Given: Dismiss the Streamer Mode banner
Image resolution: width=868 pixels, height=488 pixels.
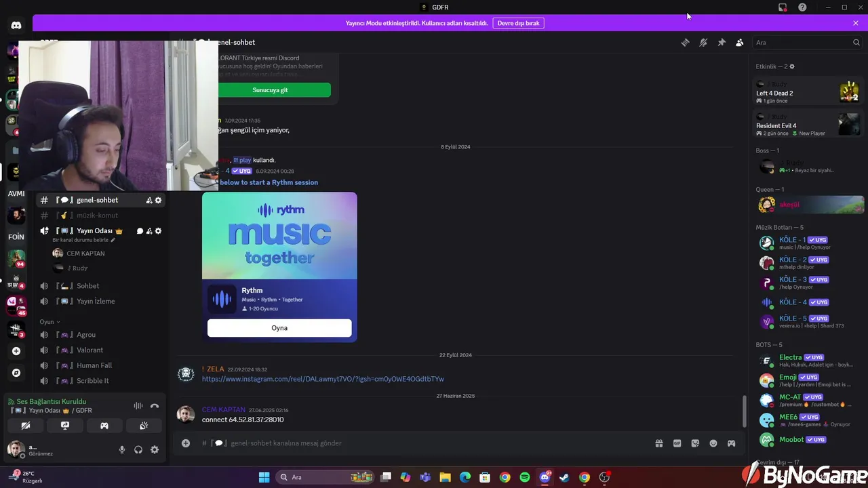Looking at the screenshot, I should [856, 23].
